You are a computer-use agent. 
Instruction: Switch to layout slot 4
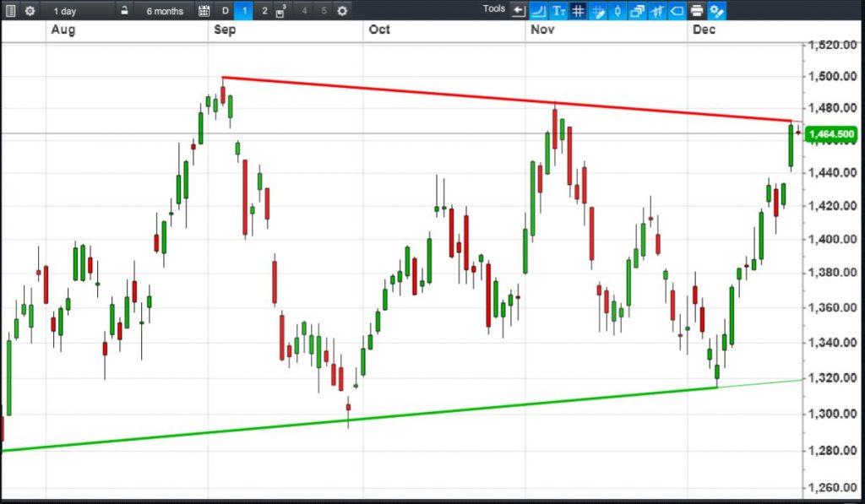[304, 10]
